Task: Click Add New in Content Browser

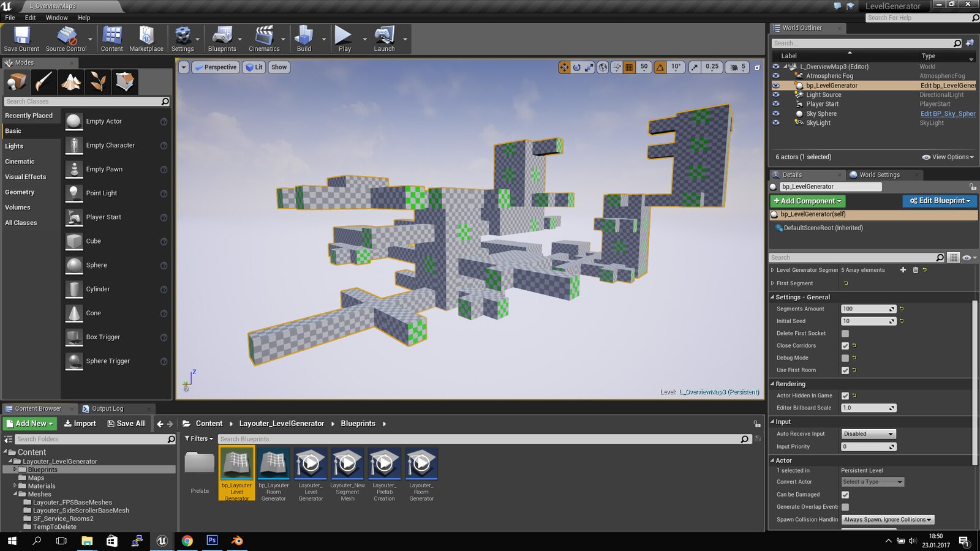Action: pyautogui.click(x=30, y=424)
